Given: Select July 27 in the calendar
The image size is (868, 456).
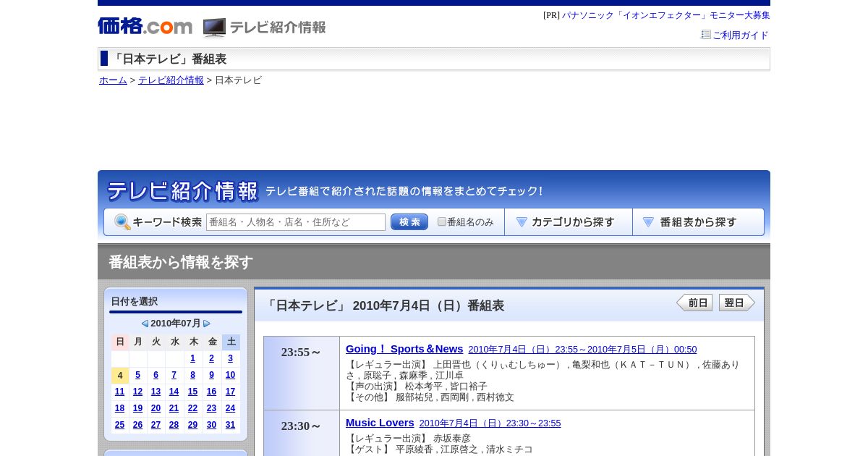Looking at the screenshot, I should coord(156,425).
